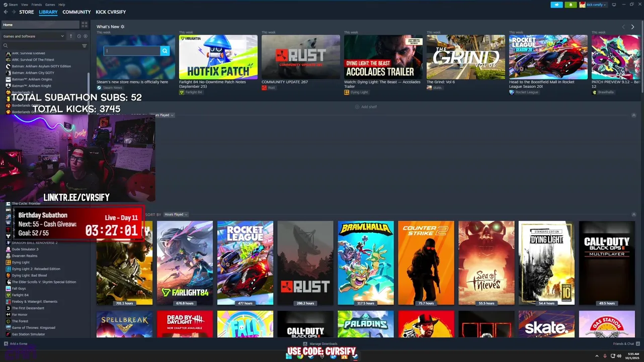Go to previous What's New page
This screenshot has width=644, height=362.
pos(623,27)
